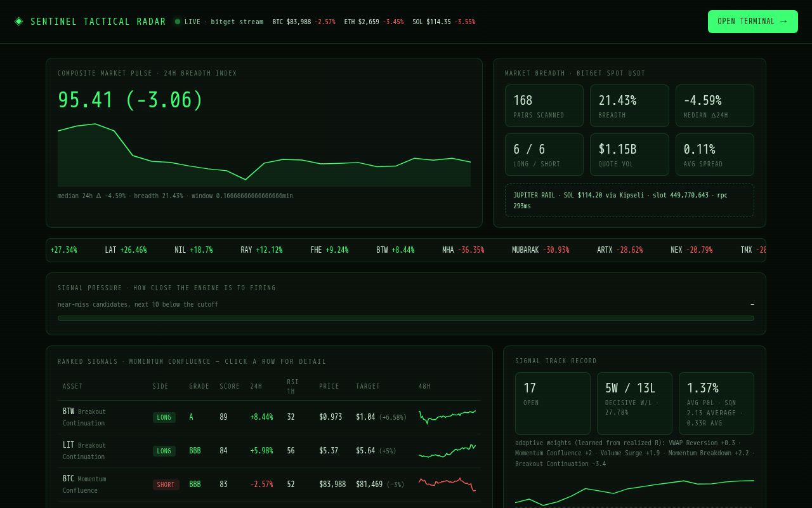
Task: Click the 95.41 (-3.06) pulse value
Action: [131, 100]
